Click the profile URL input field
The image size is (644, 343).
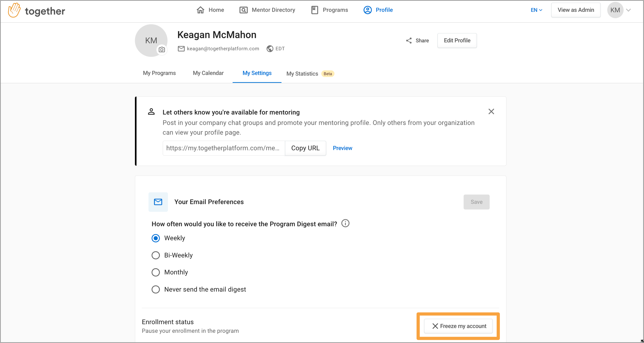coord(224,148)
